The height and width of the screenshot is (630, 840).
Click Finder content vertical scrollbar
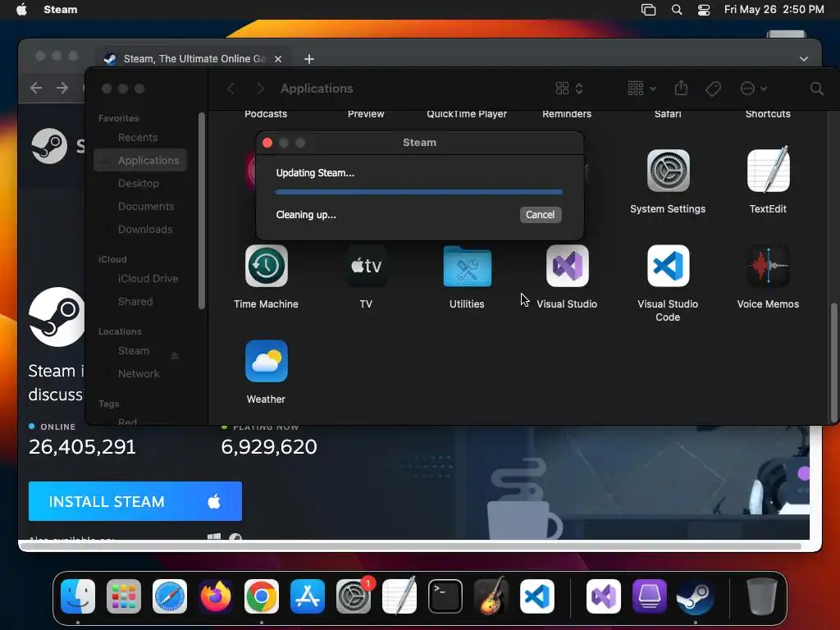833,362
